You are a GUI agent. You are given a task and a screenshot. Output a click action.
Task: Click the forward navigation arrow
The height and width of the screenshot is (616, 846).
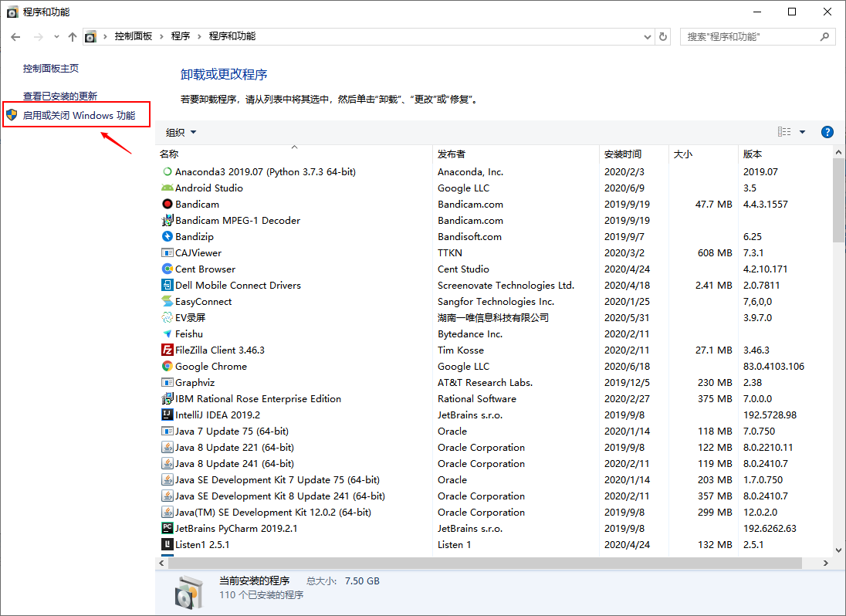pos(38,37)
